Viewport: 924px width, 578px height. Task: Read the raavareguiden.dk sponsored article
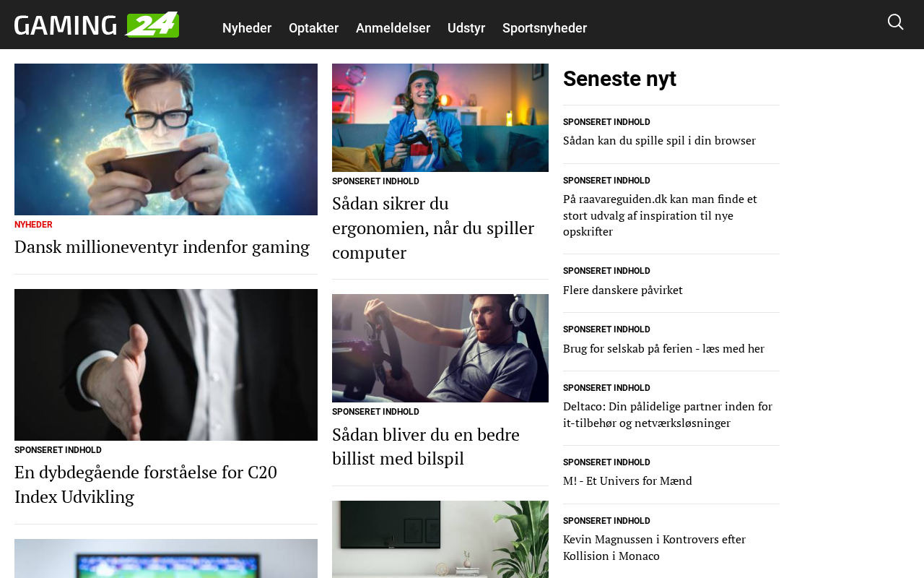pos(660,215)
